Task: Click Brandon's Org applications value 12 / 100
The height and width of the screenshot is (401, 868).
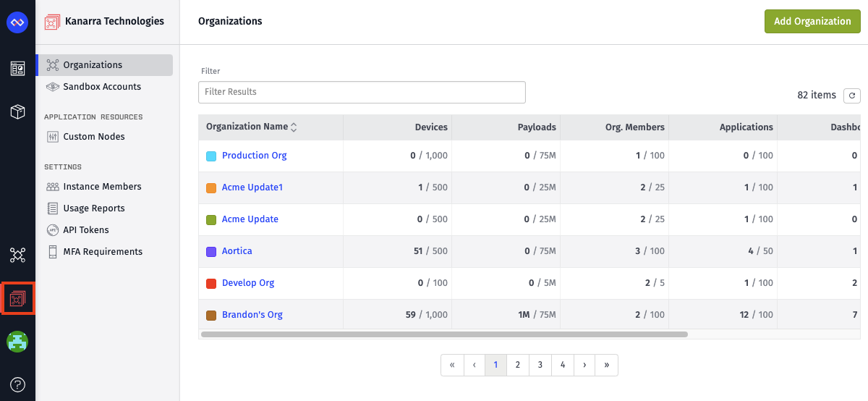Action: pyautogui.click(x=756, y=315)
